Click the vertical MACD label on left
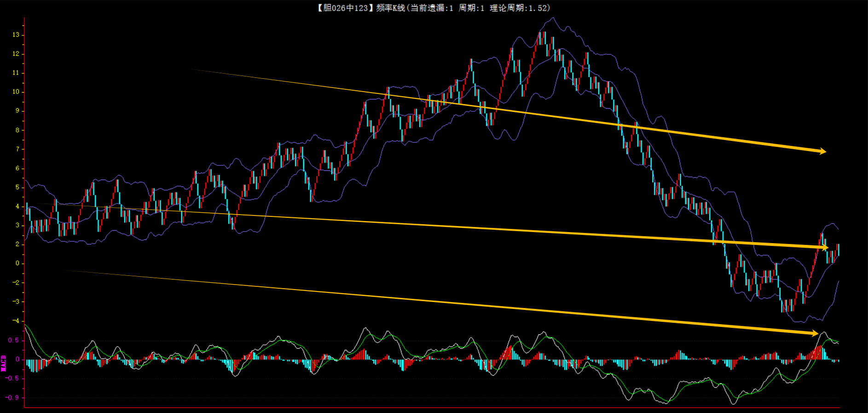Viewport: 868px width, 413px height. pyautogui.click(x=4, y=363)
